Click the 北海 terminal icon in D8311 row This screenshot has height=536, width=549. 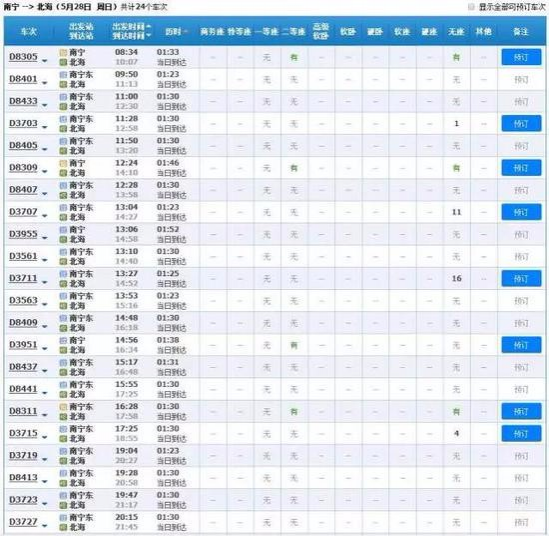(63, 417)
